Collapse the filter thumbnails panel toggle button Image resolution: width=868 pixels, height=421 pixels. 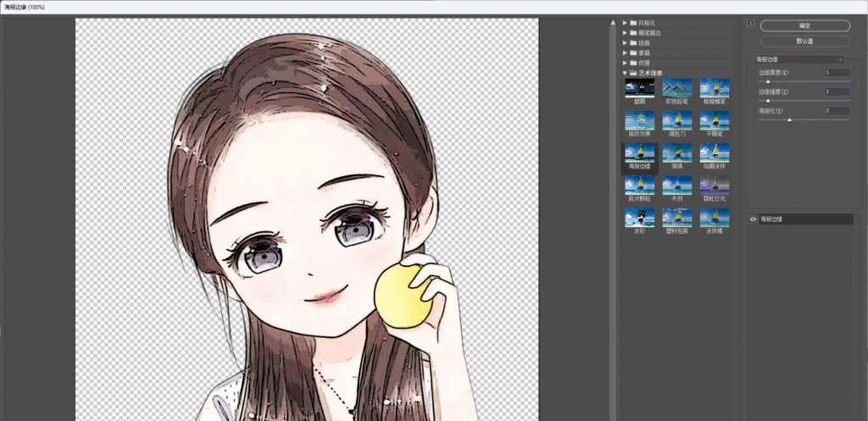[x=751, y=23]
